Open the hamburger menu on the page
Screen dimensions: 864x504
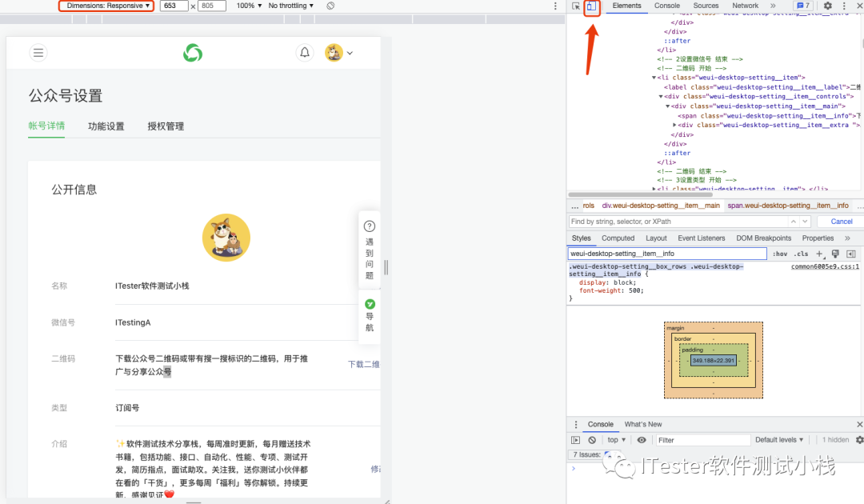pos(38,53)
